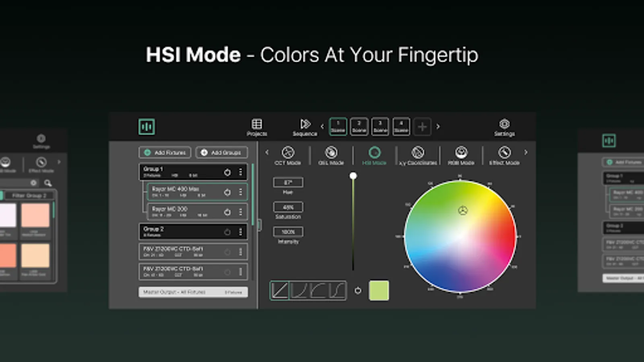Open Rayzr MC 200 options menu
Screen dimensions: 644x362
241,212
